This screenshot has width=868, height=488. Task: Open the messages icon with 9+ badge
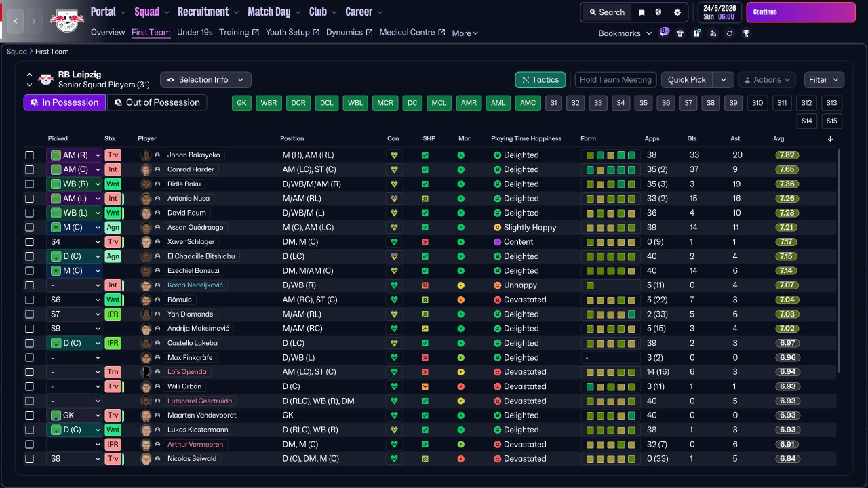pyautogui.click(x=665, y=32)
